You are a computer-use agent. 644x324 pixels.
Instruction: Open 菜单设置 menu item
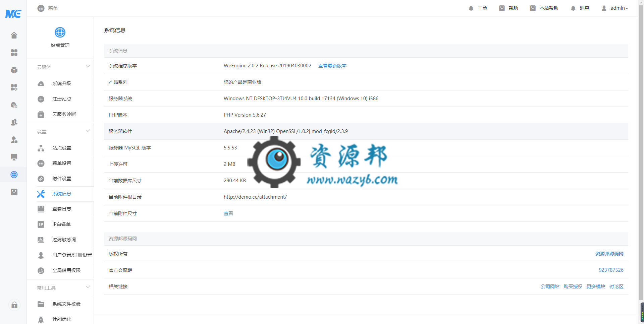click(x=62, y=163)
